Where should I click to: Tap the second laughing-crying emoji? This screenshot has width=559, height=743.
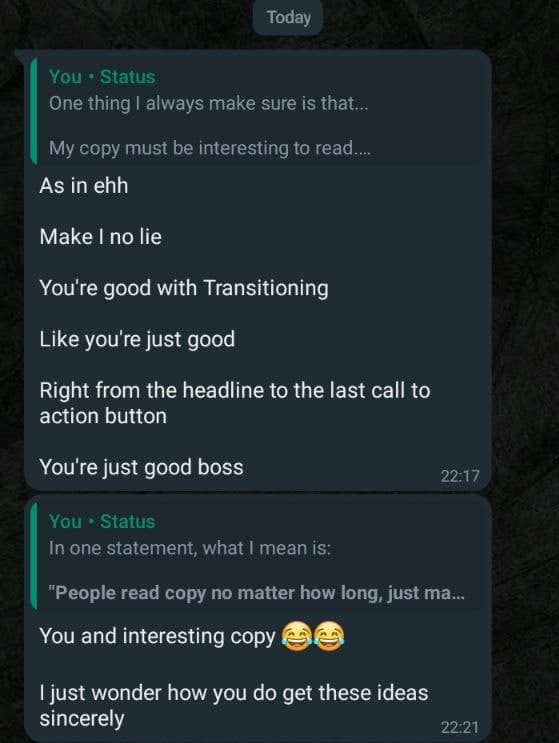[329, 636]
